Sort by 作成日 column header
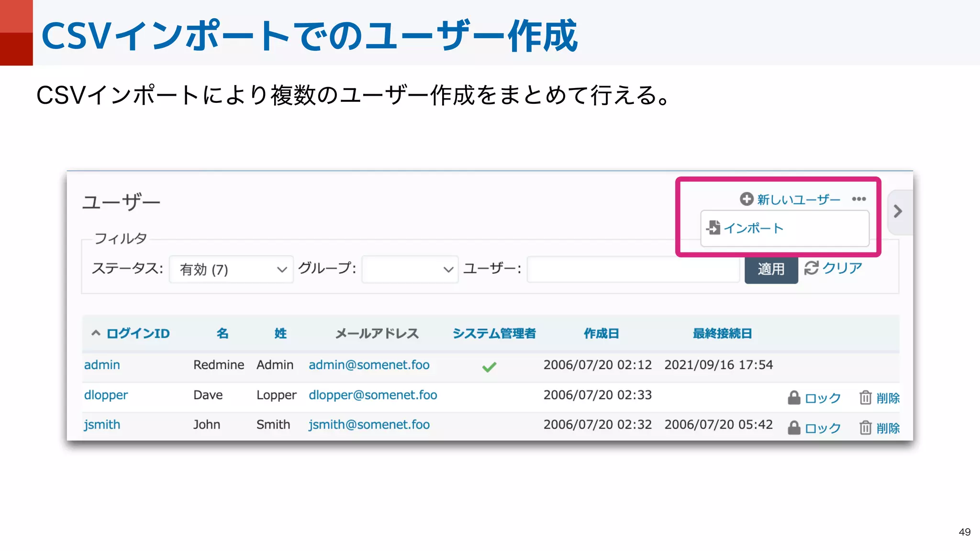980x551 pixels. click(601, 333)
